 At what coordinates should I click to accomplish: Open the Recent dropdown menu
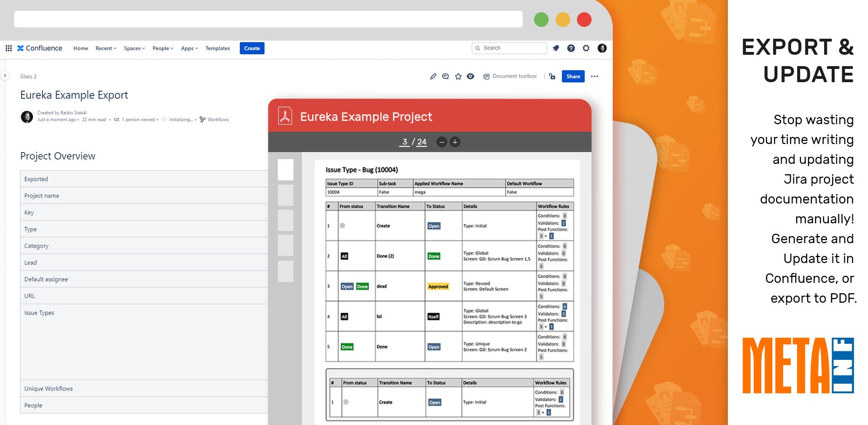[x=106, y=48]
